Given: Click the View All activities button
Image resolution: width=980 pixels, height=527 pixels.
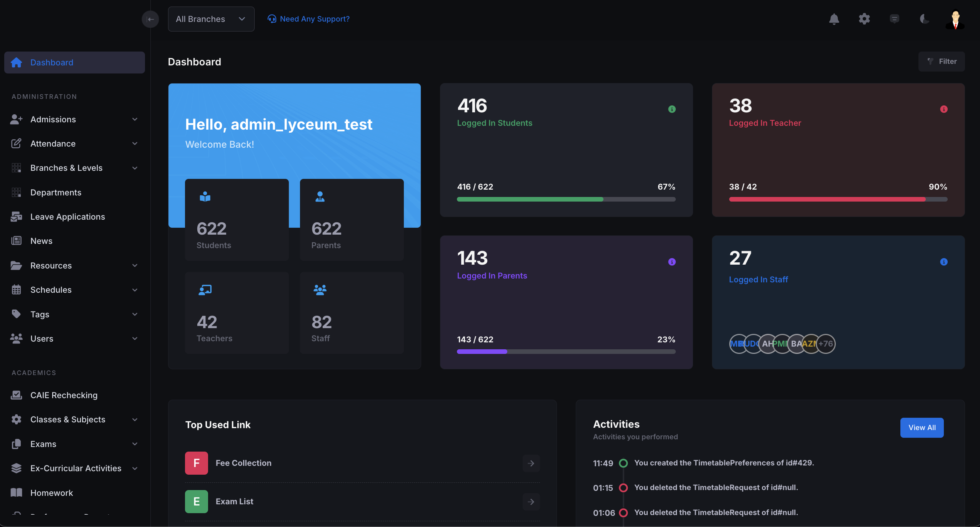Looking at the screenshot, I should (922, 427).
